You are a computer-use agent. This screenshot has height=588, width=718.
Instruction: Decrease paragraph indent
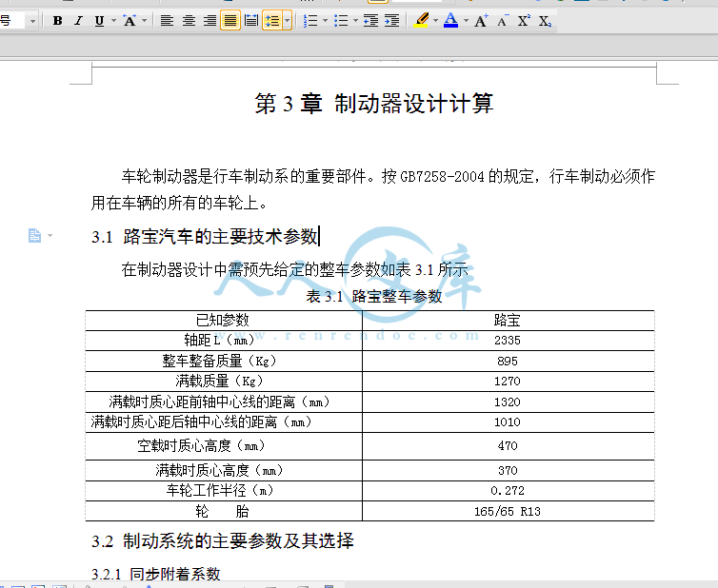pos(370,21)
